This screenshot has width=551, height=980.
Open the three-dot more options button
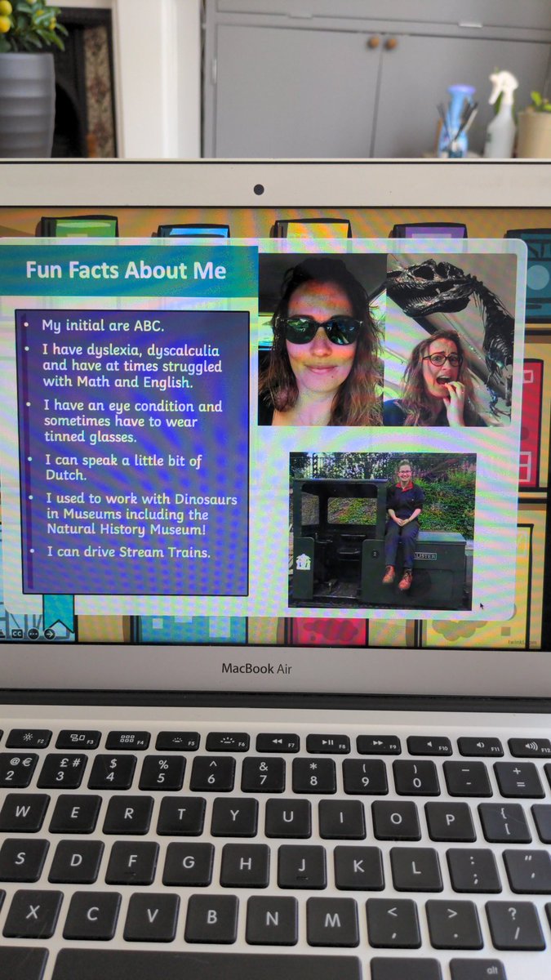pos(33,634)
